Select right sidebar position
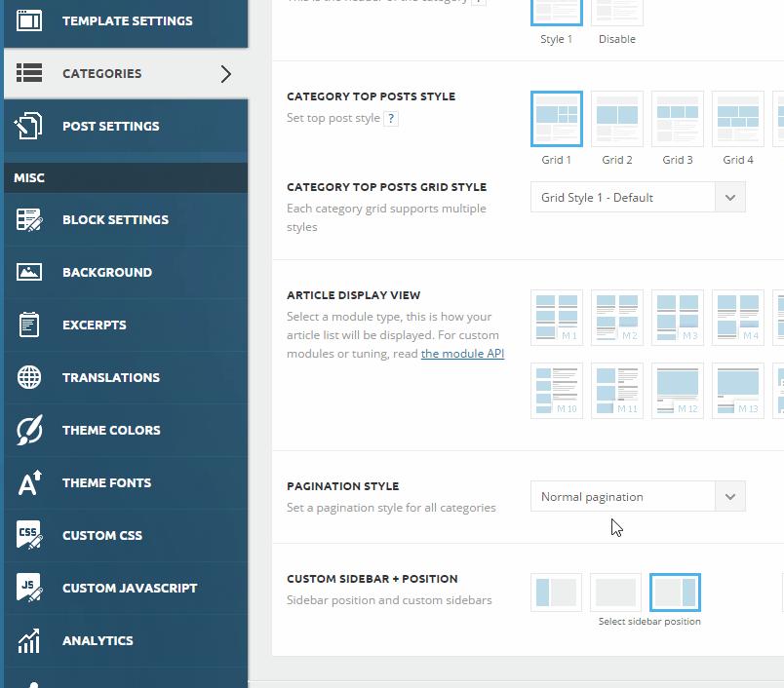The width and height of the screenshot is (784, 688). (x=675, y=592)
